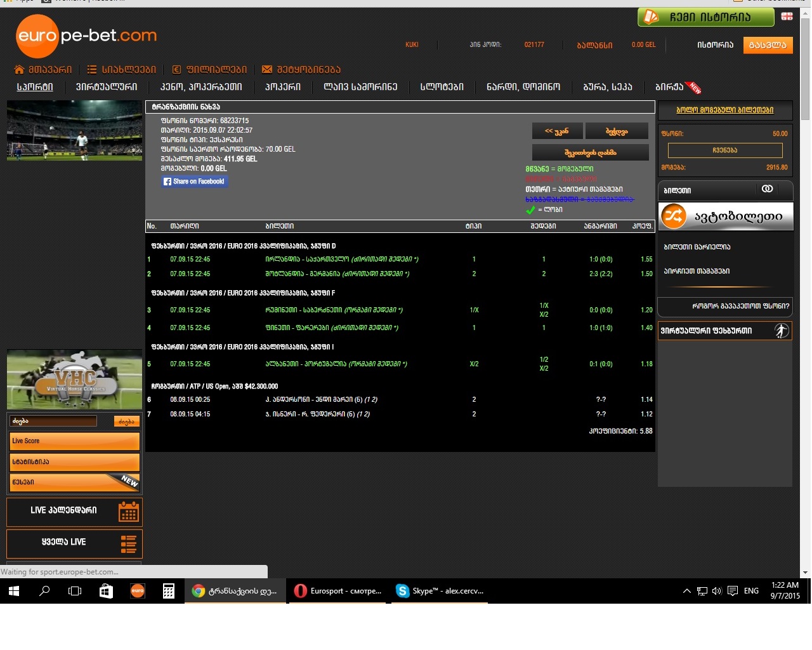Open როგორ გავაკეთოთ ფსონი? help link
Screen dimensions: 812x650
[x=741, y=306]
